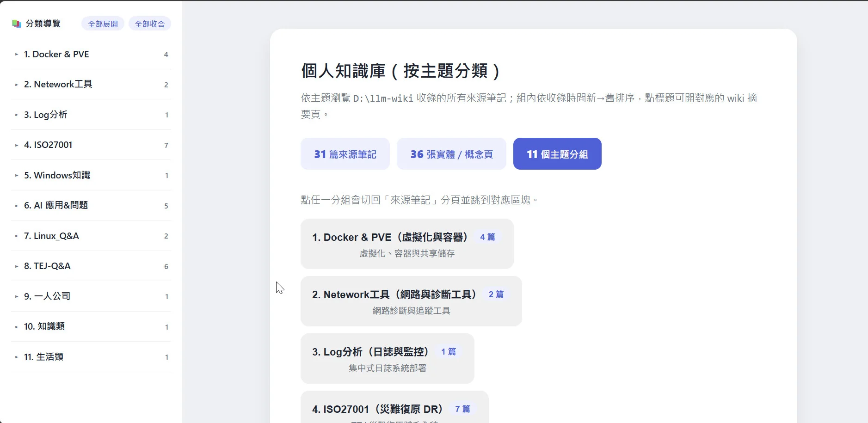Click the 7 篇 badge on ISO27001 card

pyautogui.click(x=462, y=409)
